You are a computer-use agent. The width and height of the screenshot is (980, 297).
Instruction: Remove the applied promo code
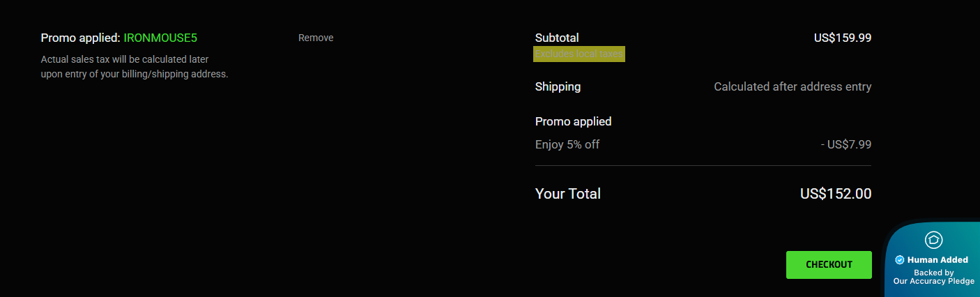[x=316, y=38]
